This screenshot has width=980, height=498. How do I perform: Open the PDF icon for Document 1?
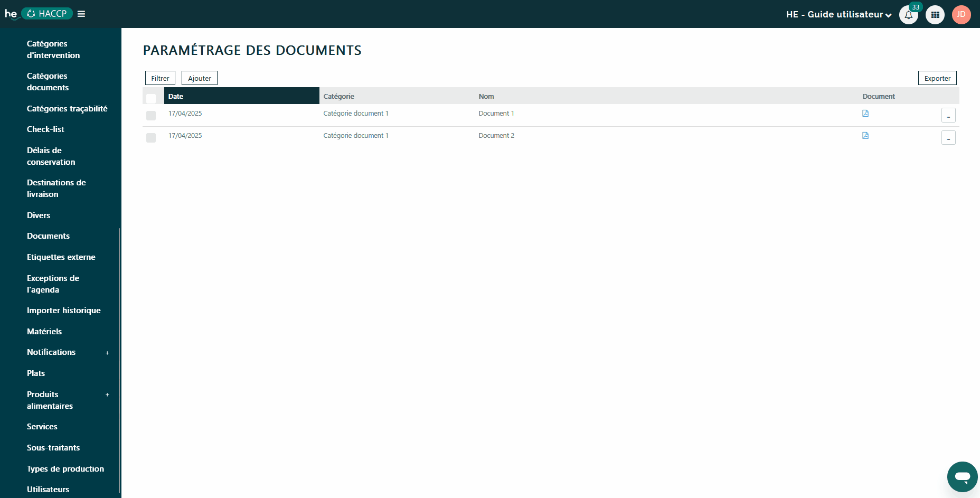click(865, 114)
